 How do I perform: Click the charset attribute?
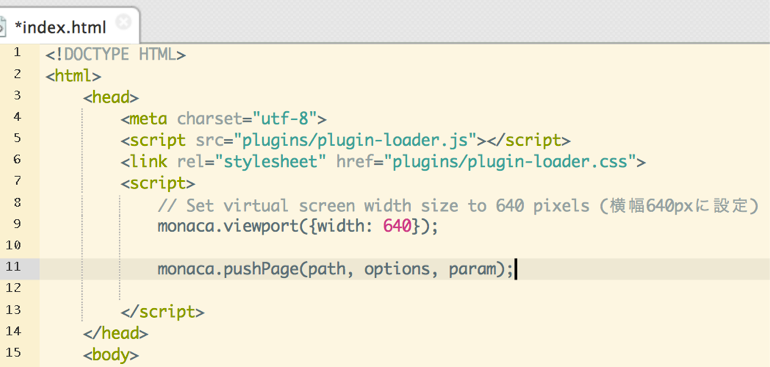(210, 119)
